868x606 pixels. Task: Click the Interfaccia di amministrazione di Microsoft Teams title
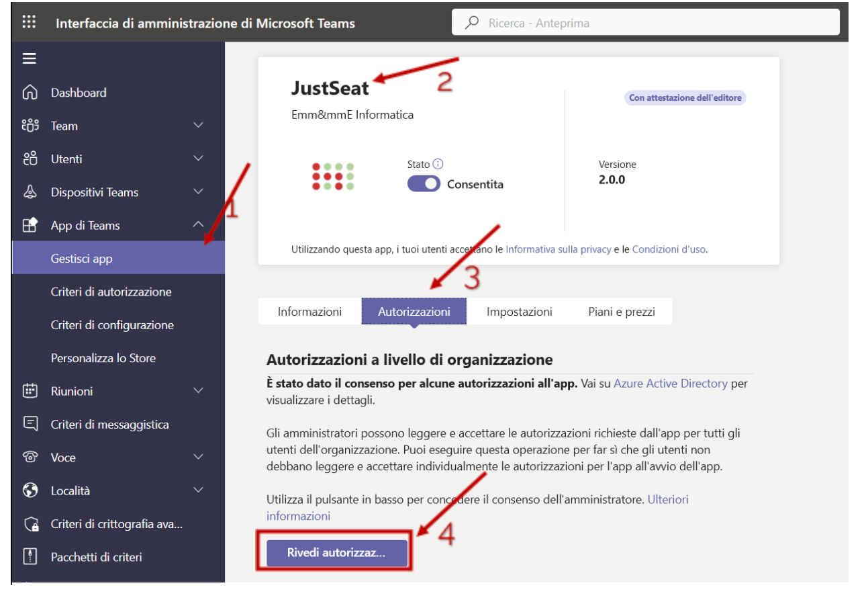(205, 24)
